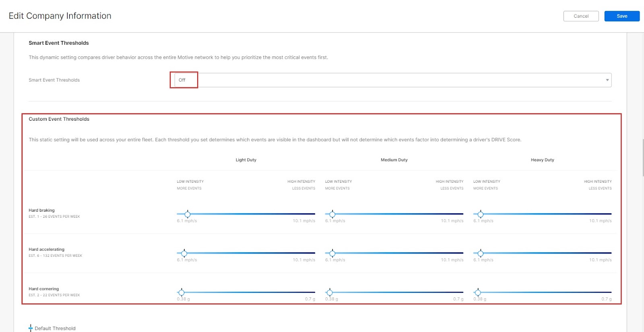Screen dimensions: 644x332
Task: Click the Hard accelerating Medium Duty slider handle
Action: pos(332,253)
